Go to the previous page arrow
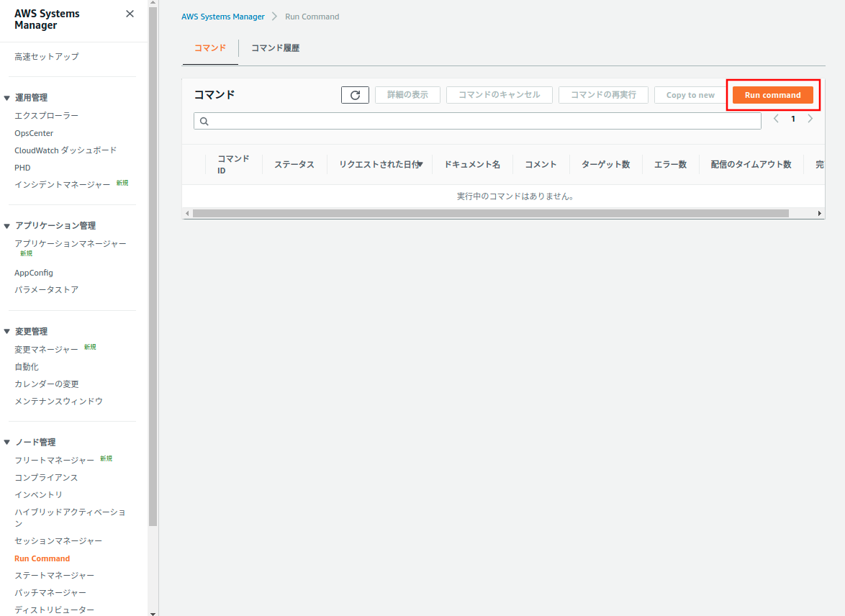This screenshot has width=845, height=616. pyautogui.click(x=776, y=119)
